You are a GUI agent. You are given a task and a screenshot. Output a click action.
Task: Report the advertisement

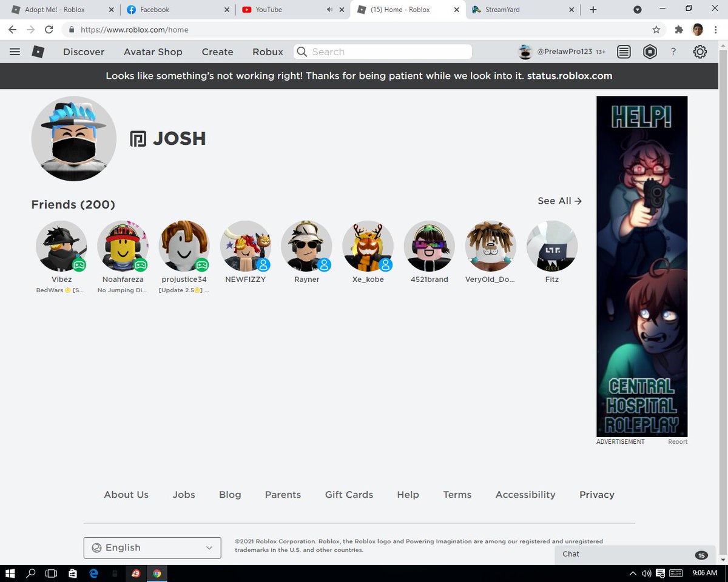tap(678, 442)
